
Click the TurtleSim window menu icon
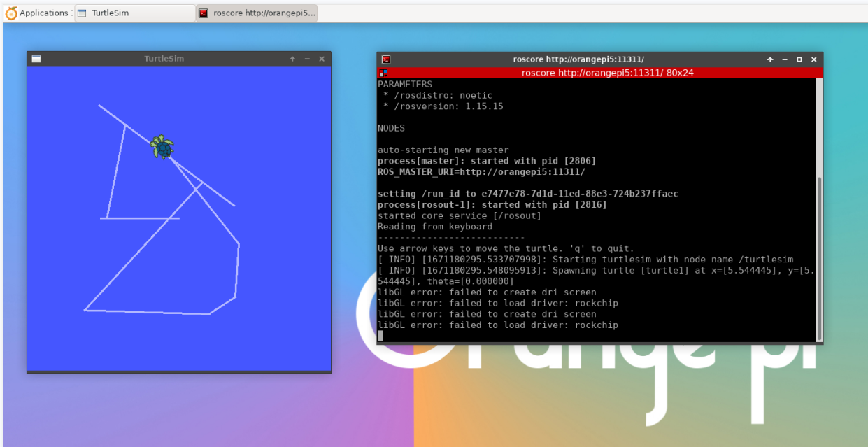[36, 59]
